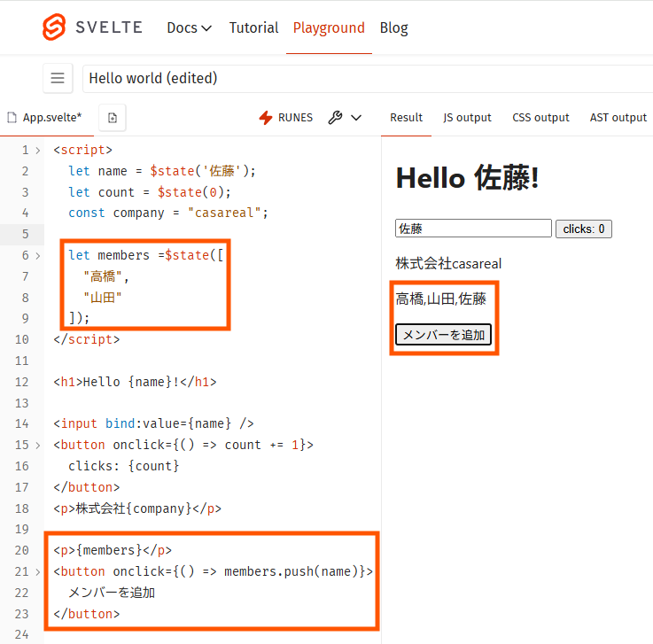This screenshot has height=644, width=653.
Task: Expand the chevron beside the wrench
Action: pyautogui.click(x=356, y=118)
